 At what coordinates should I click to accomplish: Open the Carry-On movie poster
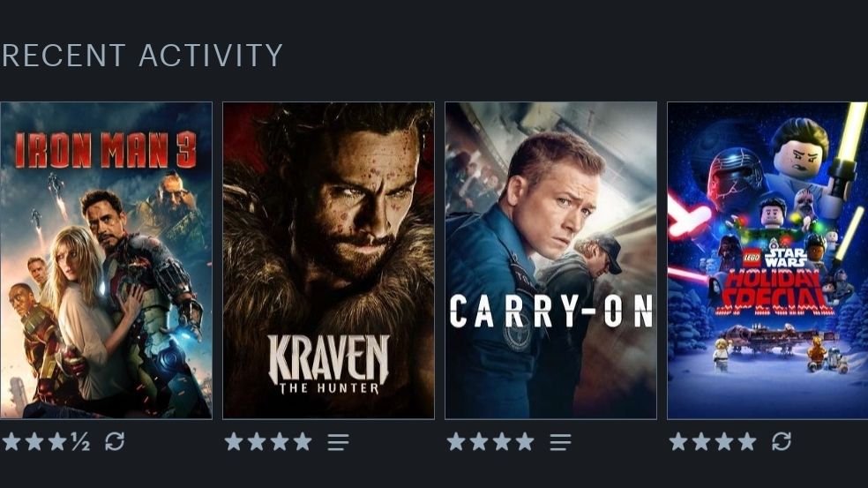(550, 260)
